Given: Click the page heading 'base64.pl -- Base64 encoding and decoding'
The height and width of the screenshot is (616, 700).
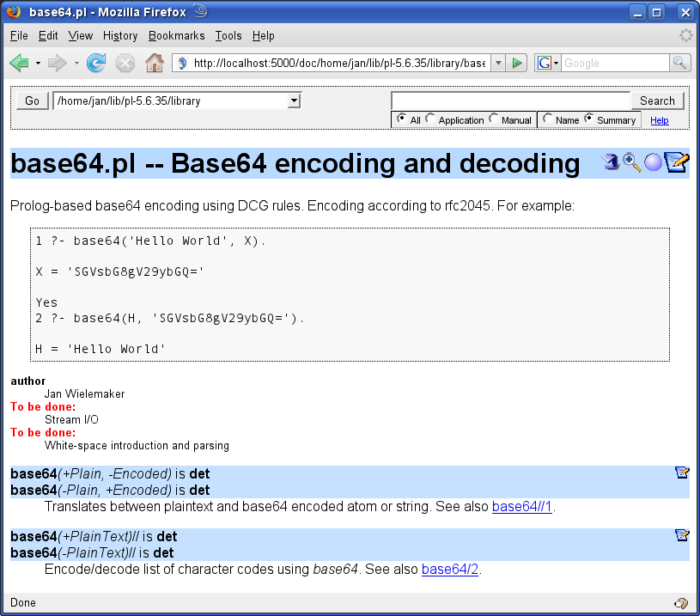Looking at the screenshot, I should point(295,163).
